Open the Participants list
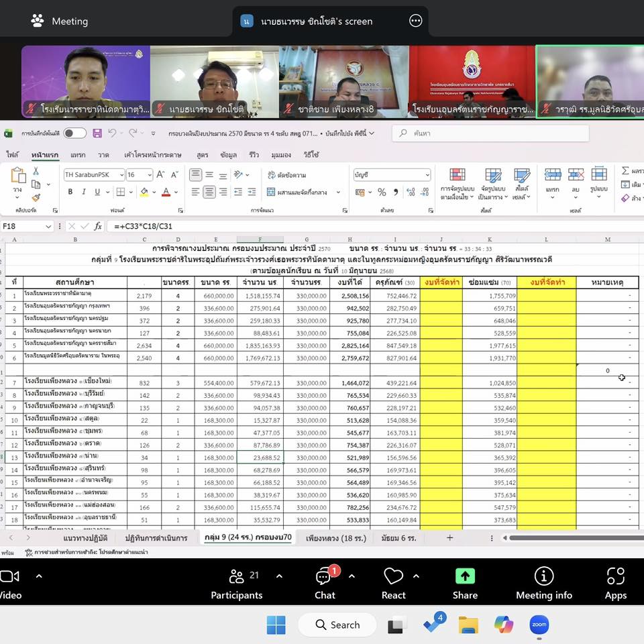The width and height of the screenshot is (644, 644). pyautogui.click(x=236, y=577)
